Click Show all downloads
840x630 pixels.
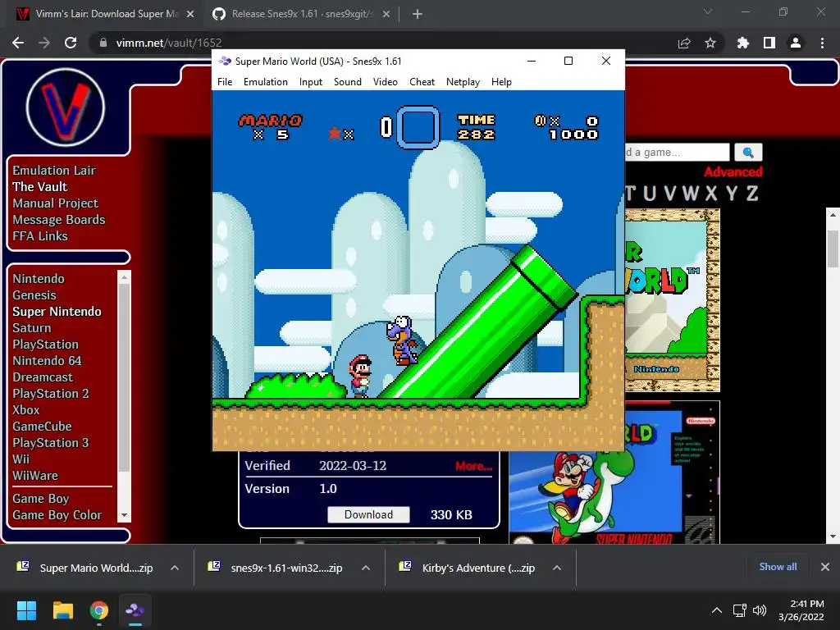(778, 567)
